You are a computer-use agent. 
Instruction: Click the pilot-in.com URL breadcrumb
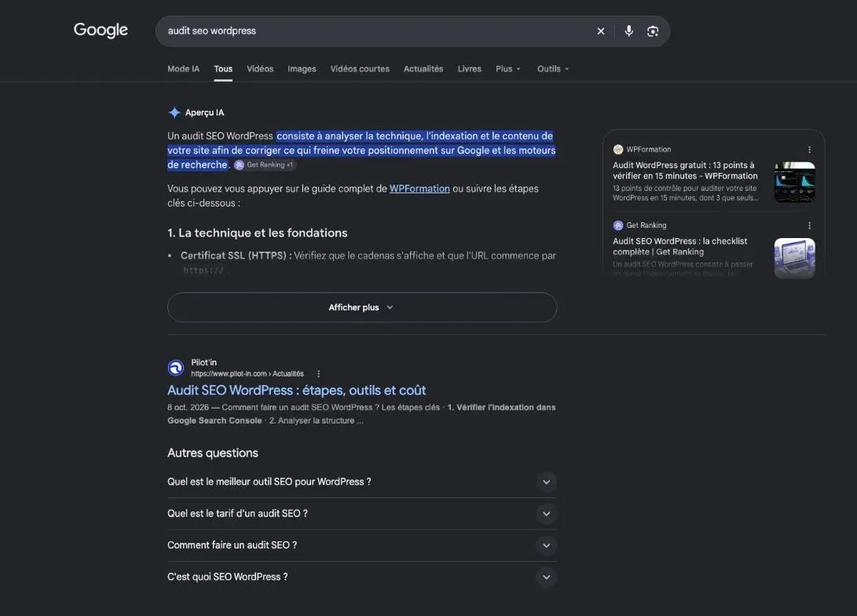[247, 374]
